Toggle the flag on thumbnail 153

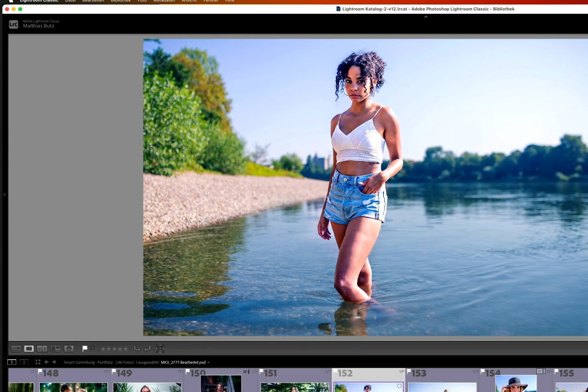(x=409, y=371)
